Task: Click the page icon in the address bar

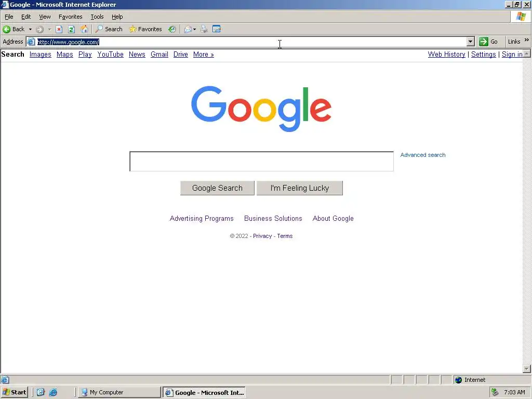Action: point(31,42)
